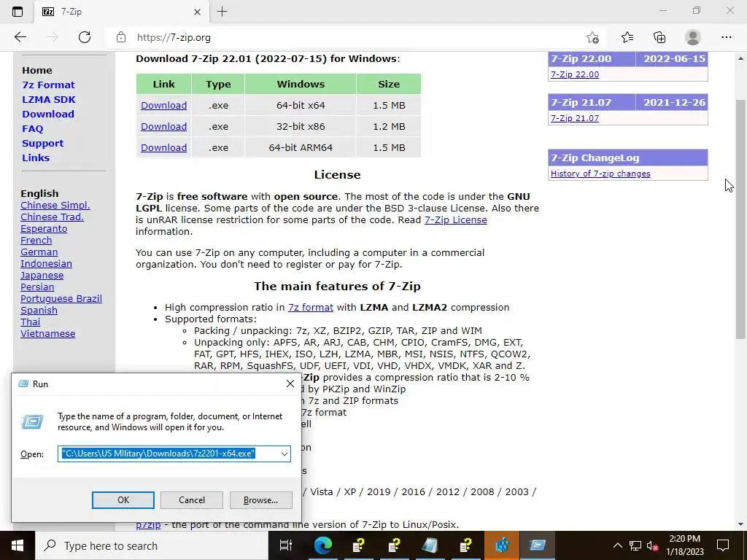Screen dimensions: 747x560
Task: Switch language to Japanese
Action: click(x=42, y=275)
